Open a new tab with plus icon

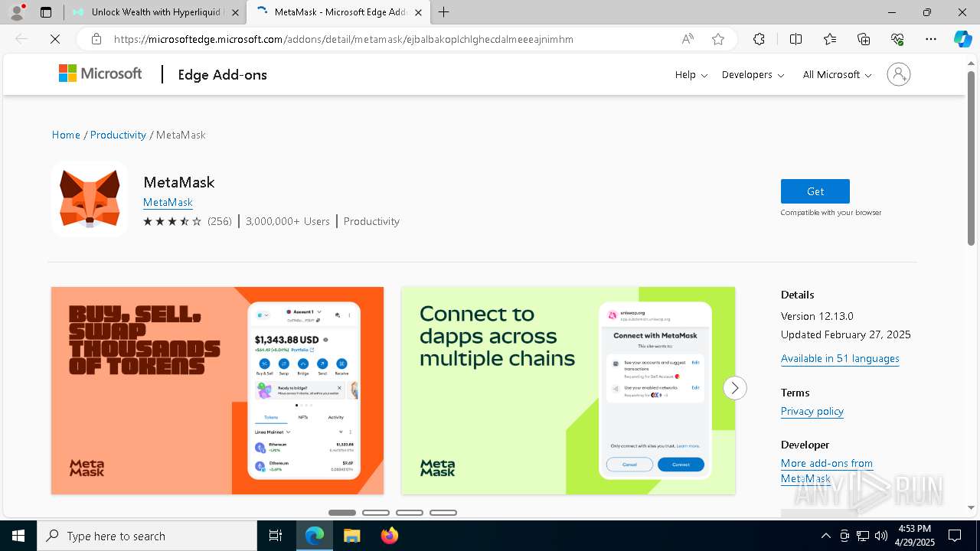coord(444,12)
